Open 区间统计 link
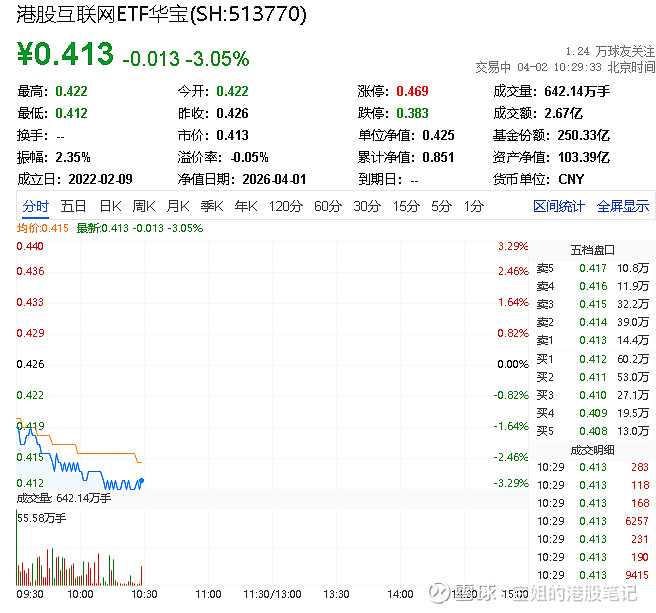Screen dimensions: 656x613 pos(559,206)
